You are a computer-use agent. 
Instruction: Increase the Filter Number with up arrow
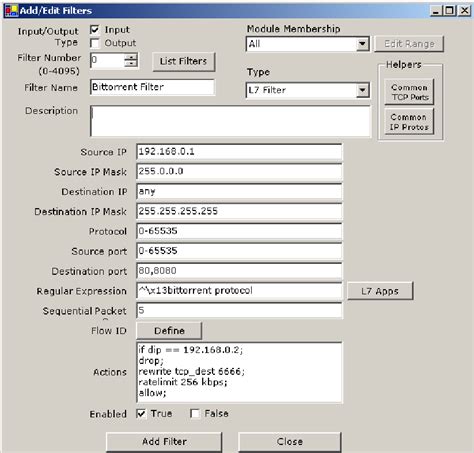[131, 57]
